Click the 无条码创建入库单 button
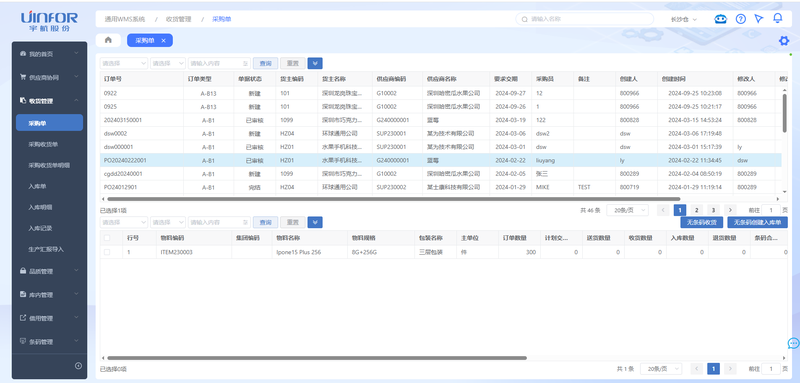Image resolution: width=800 pixels, height=383 pixels. (757, 222)
